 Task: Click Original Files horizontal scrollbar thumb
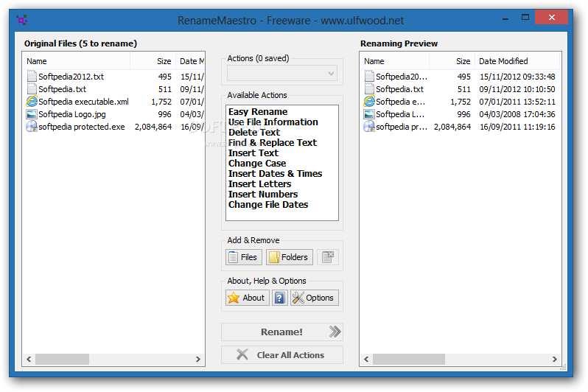tap(62, 360)
